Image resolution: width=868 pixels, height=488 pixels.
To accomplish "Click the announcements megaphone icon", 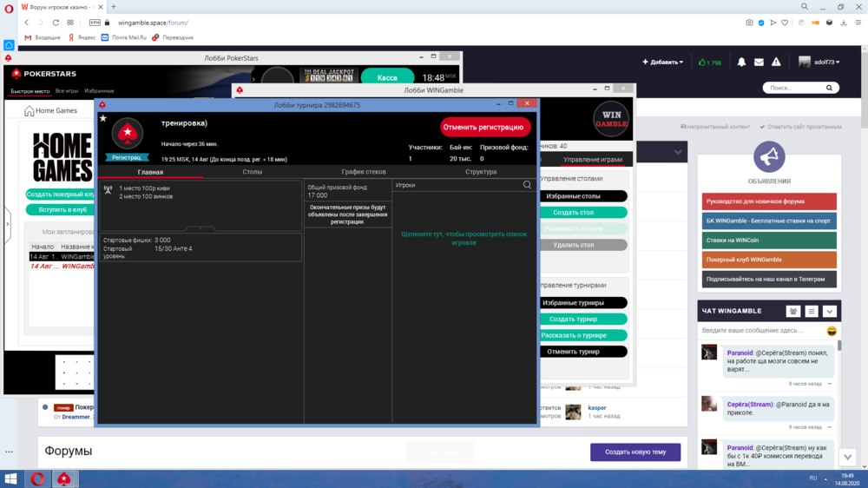I will pos(769,157).
